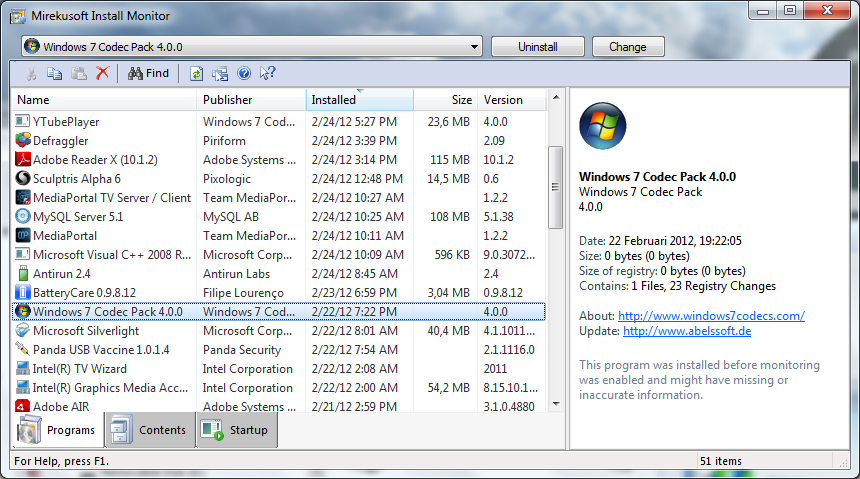Click the Intel(R) TV Wizard icon
Image resolution: width=860 pixels, height=479 pixels.
point(22,368)
